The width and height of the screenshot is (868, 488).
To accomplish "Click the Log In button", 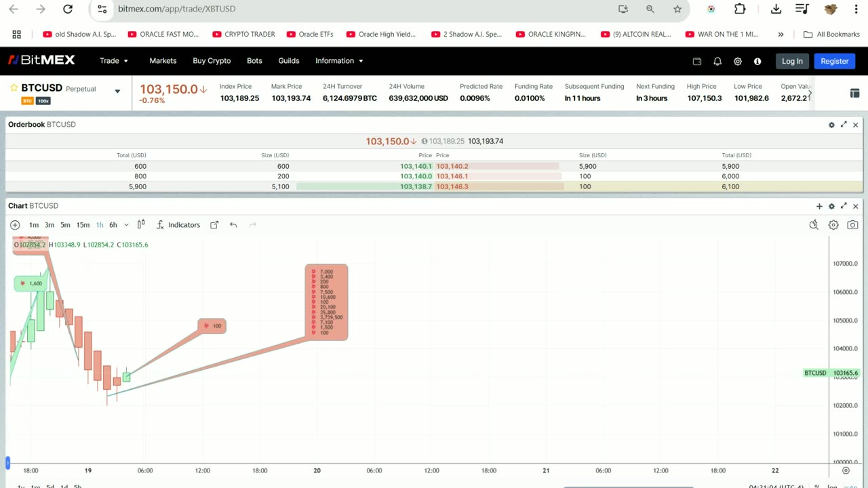I will 792,61.
